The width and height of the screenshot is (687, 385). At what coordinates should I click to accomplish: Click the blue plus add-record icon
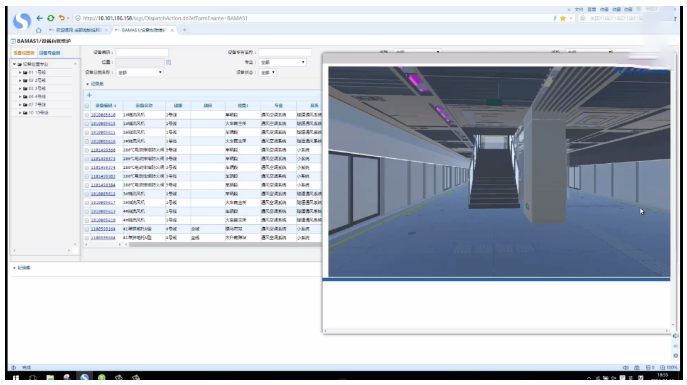pyautogui.click(x=89, y=95)
